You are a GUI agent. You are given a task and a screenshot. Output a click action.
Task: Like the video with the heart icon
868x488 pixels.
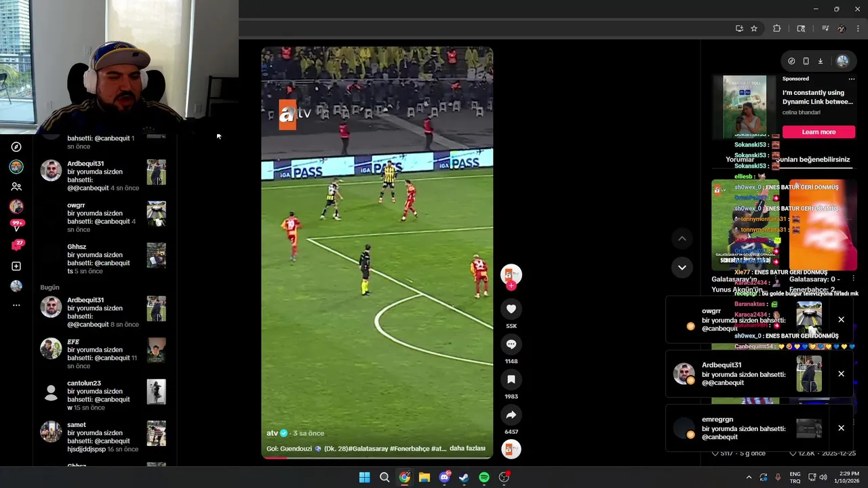pos(511,309)
